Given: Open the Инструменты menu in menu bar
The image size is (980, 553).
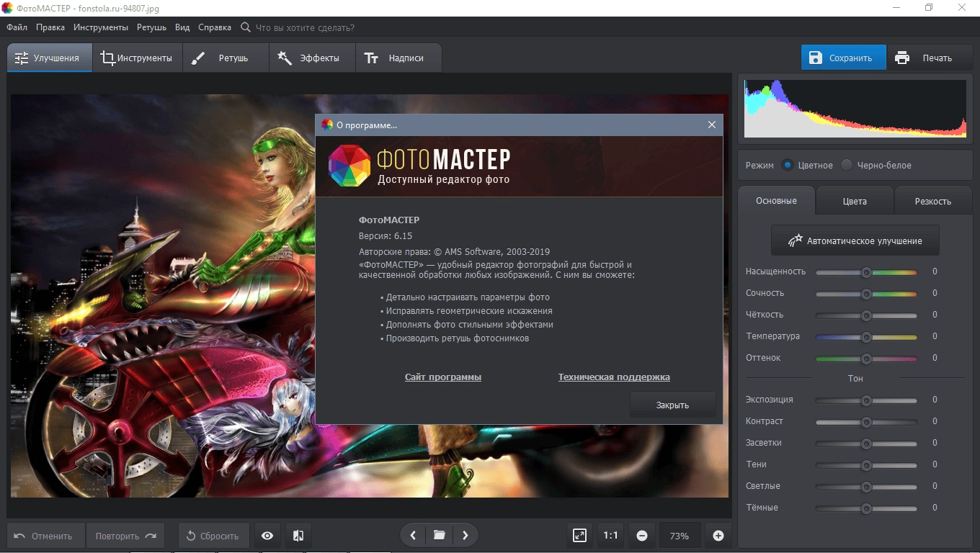Looking at the screenshot, I should [101, 27].
